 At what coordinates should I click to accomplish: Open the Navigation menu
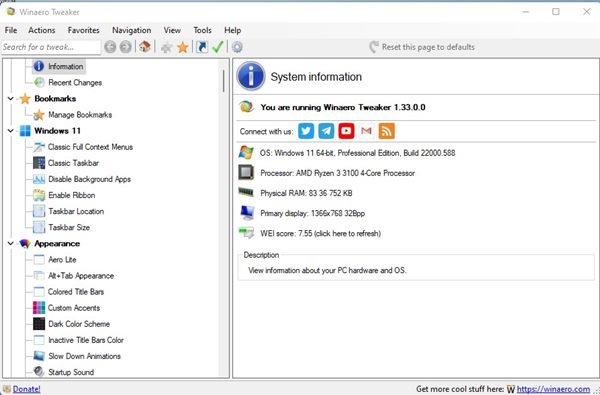[132, 30]
